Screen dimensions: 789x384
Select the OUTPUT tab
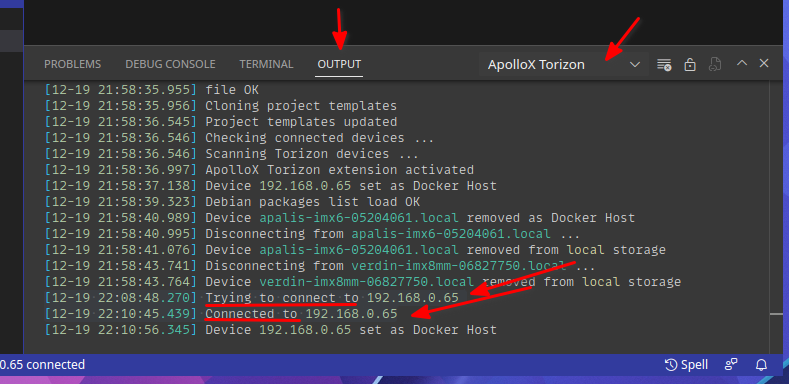pyautogui.click(x=339, y=64)
